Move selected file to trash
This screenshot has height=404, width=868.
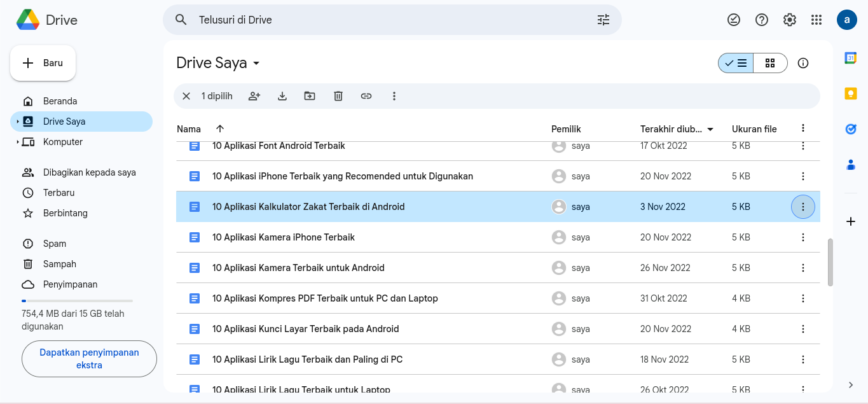(x=338, y=96)
